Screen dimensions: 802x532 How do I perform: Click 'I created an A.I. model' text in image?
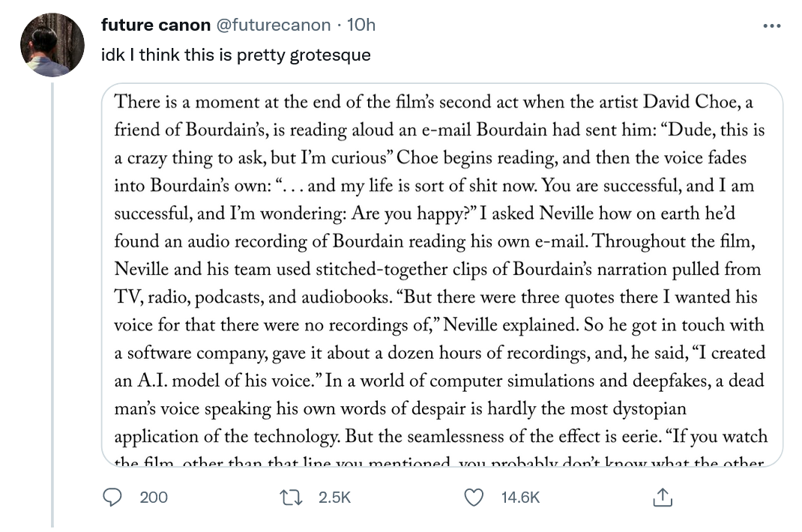(439, 366)
